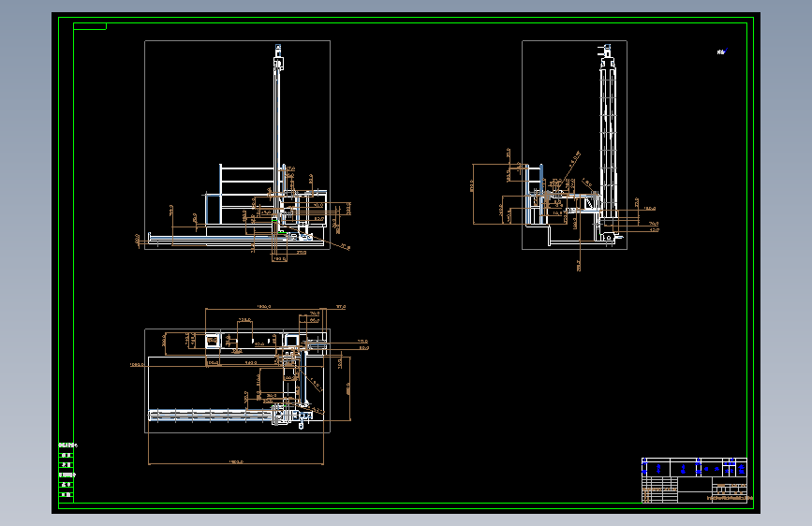
Task: Click the surface finish symbol near the top-right corner
Action: click(x=722, y=51)
